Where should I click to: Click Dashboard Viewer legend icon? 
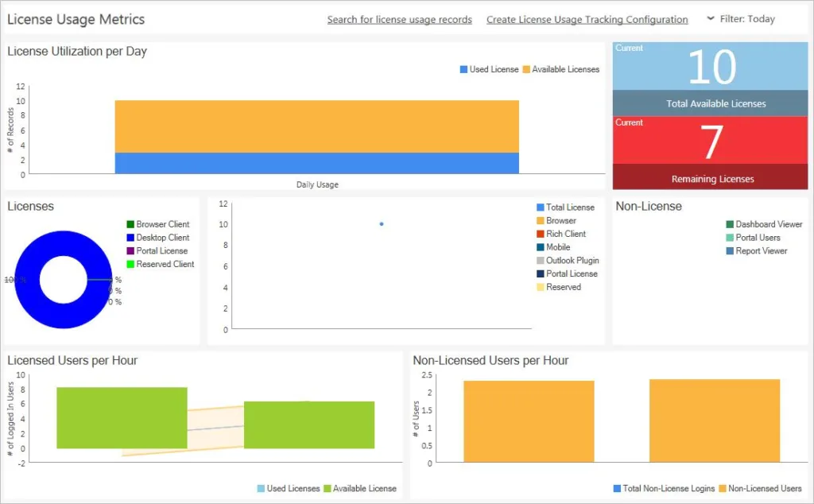(x=730, y=225)
